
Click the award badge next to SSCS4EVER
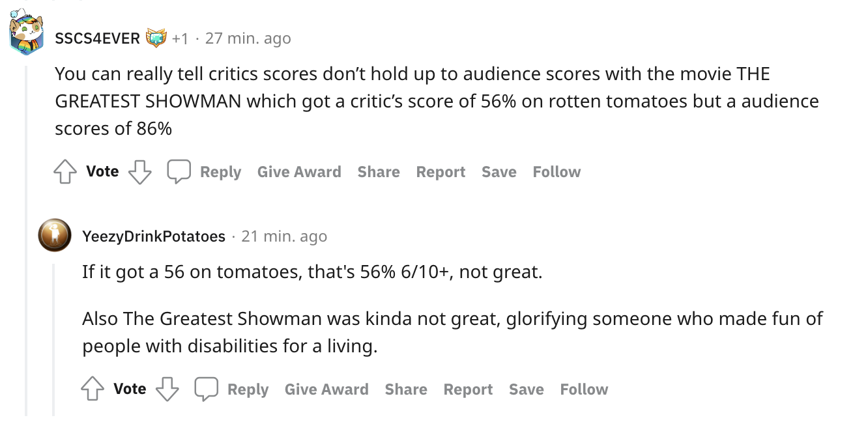[x=156, y=38]
